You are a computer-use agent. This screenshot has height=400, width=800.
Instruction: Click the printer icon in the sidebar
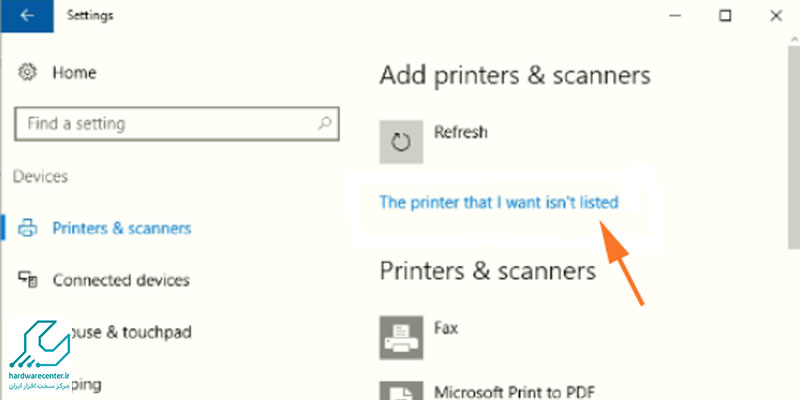click(x=28, y=228)
